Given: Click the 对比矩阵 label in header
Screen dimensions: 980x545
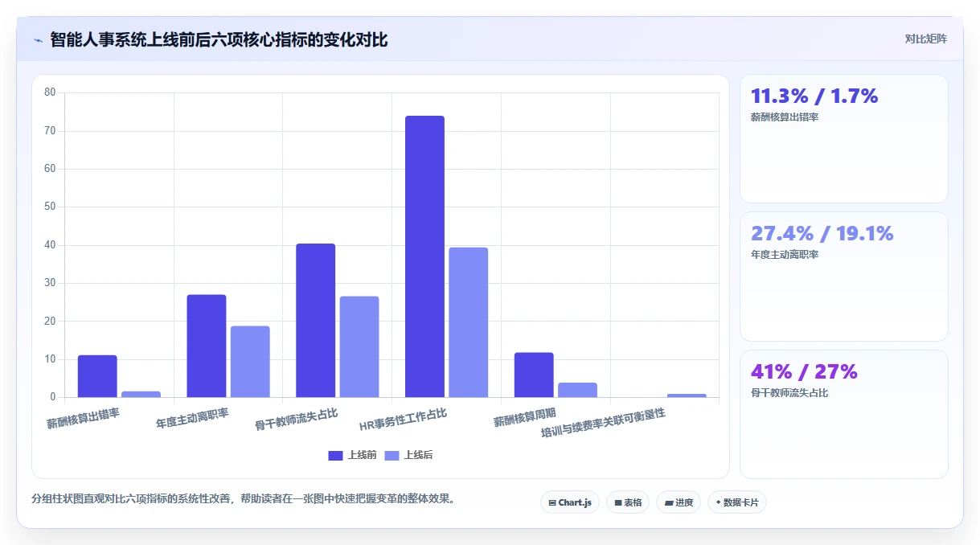Looking at the screenshot, I should coord(926,39).
